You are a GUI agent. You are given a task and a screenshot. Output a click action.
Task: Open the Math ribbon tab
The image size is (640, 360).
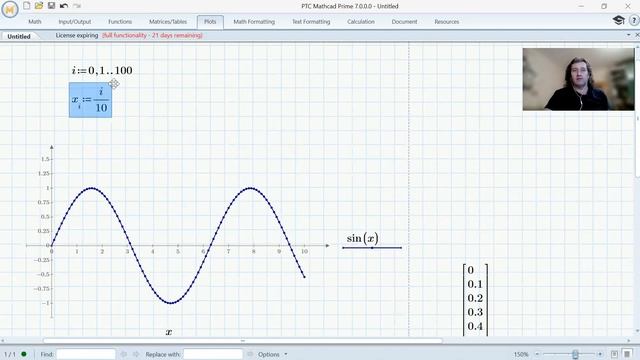[35, 22]
